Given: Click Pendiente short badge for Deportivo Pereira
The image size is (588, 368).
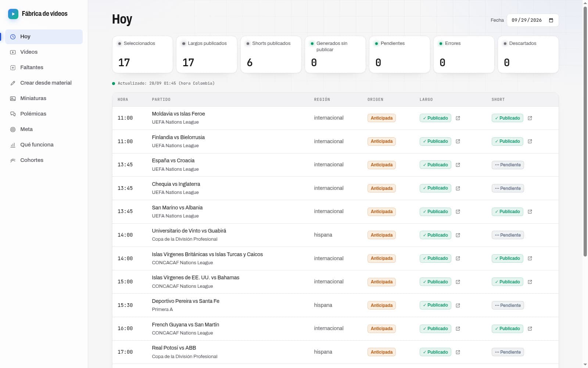Looking at the screenshot, I should pos(508,305).
